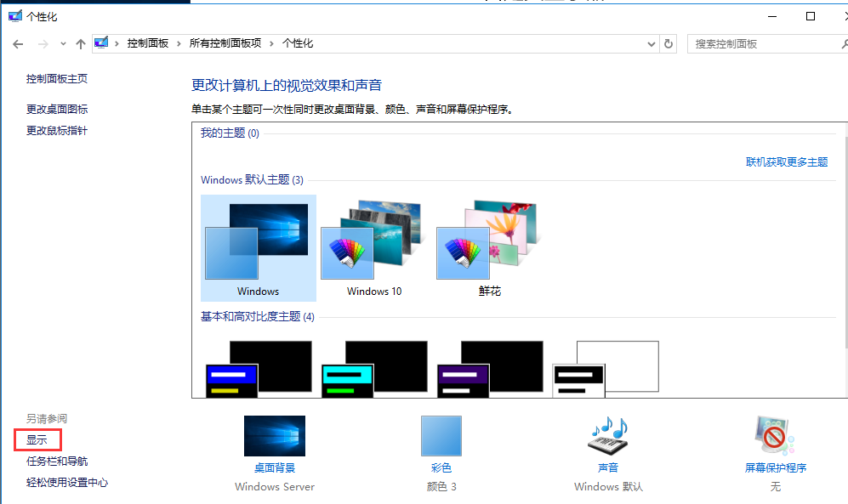Select the Windows theme thumbnail

click(258, 248)
